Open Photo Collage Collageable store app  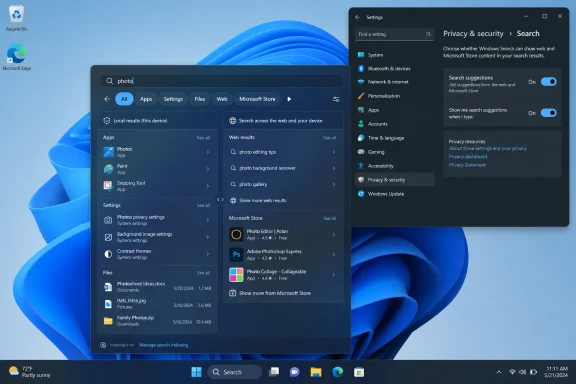coord(283,274)
